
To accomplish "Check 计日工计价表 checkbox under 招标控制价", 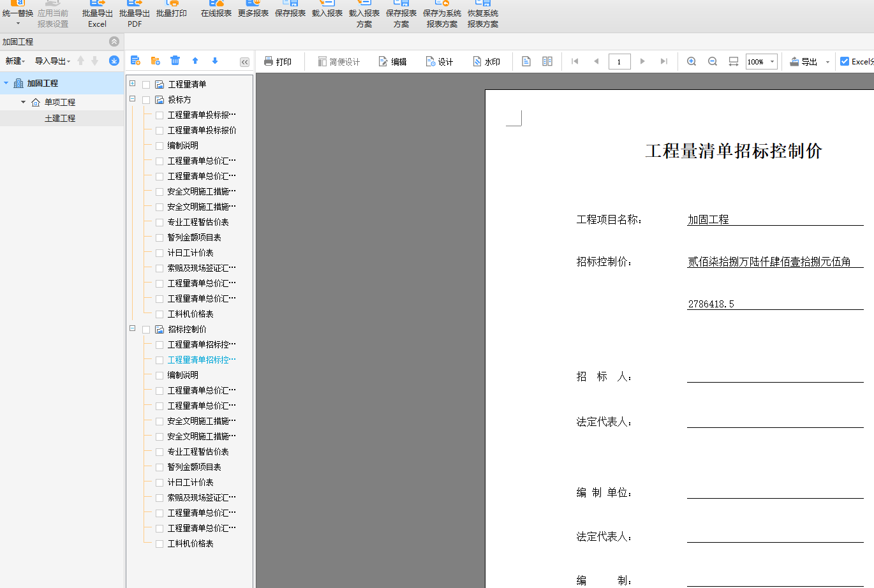I will pyautogui.click(x=159, y=482).
